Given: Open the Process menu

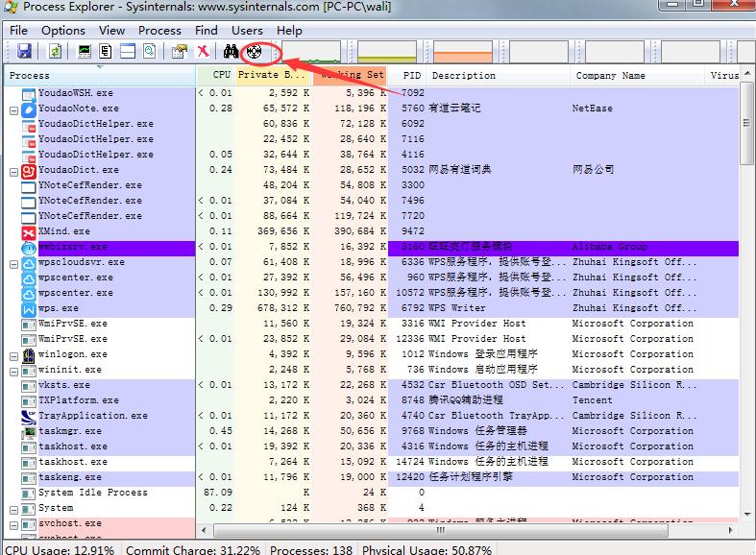Looking at the screenshot, I should coord(159,30).
